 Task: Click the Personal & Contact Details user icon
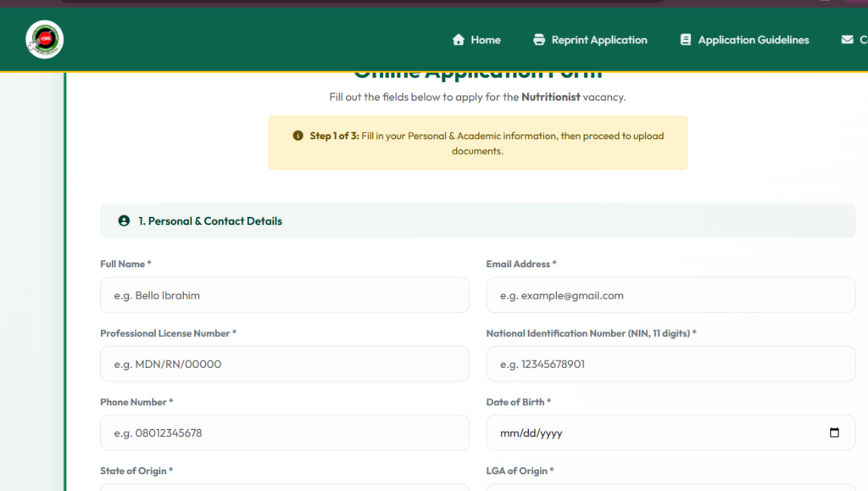click(124, 220)
